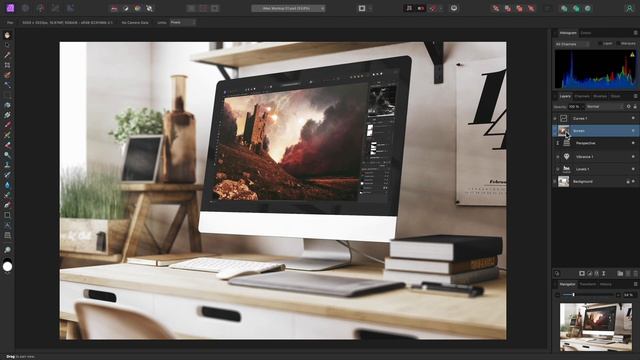This screenshot has width=640, height=360.
Task: Switch to the Photo persona
Action: 10,8
